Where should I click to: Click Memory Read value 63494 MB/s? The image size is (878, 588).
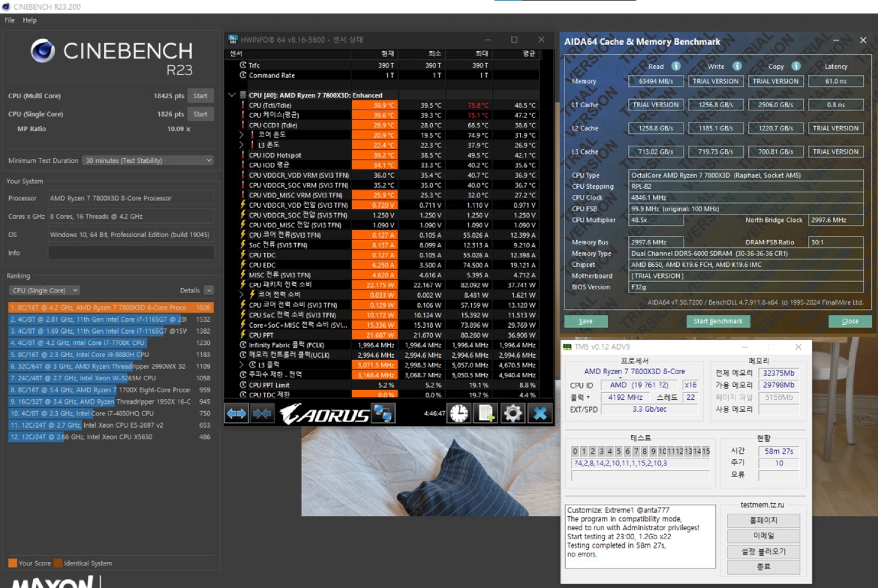point(656,81)
